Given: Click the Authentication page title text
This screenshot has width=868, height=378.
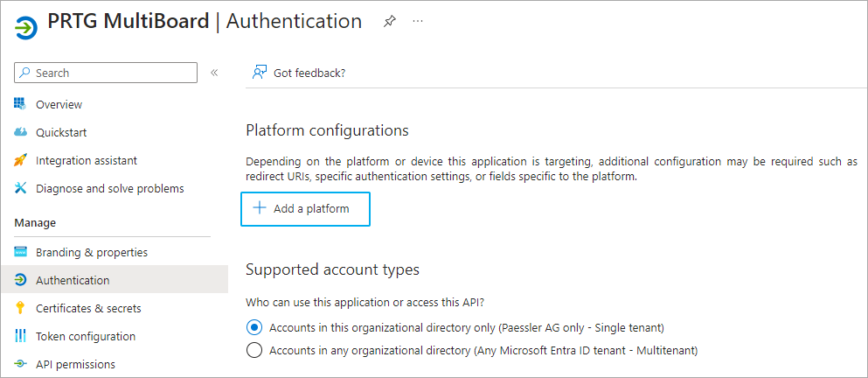Looking at the screenshot, I should (294, 22).
